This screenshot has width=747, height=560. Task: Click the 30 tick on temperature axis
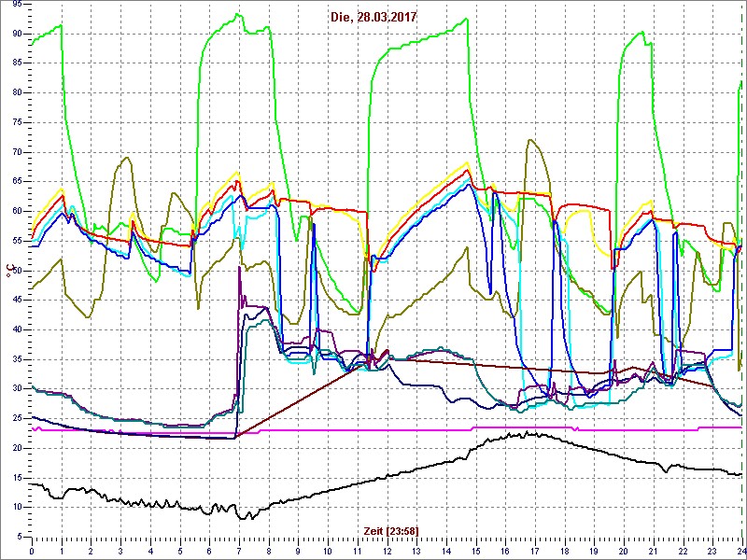pyautogui.click(x=16, y=389)
